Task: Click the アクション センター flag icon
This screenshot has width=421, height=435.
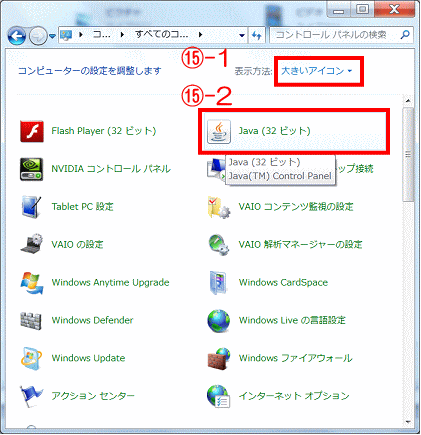Action: 31,396
